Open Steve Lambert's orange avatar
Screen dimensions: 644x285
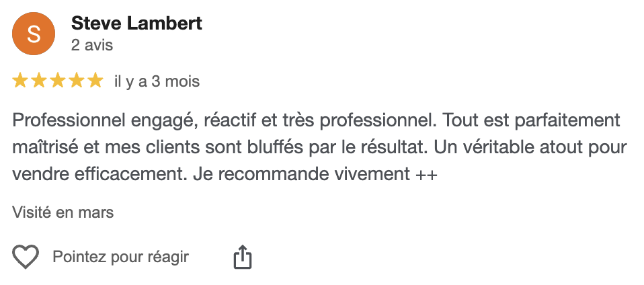34,34
